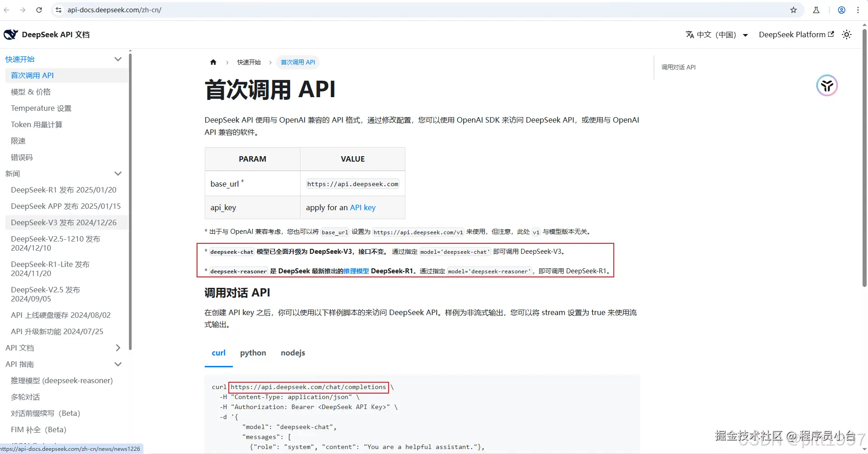This screenshot has height=454, width=868.
Task: Open DeepSeek-R1-Lite 发布 news item
Action: pos(67,269)
